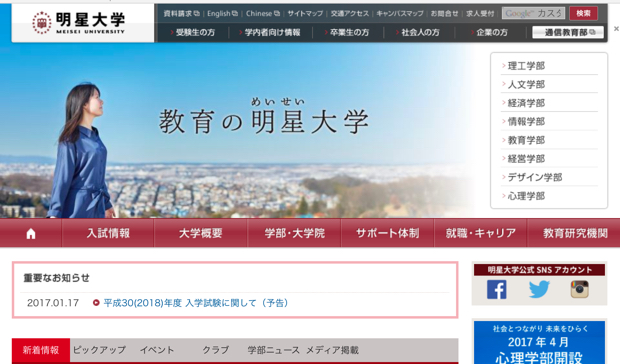Open the デザイン学部 faculty link
620x364 pixels.
click(x=535, y=177)
